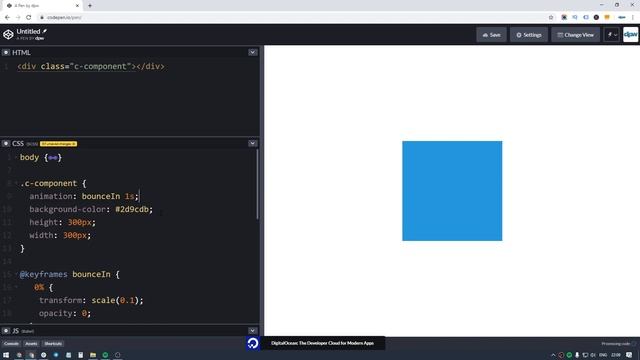The image size is (640, 360).
Task: Select the 'A Pen by djpw' browser tab
Action: coord(43,6)
